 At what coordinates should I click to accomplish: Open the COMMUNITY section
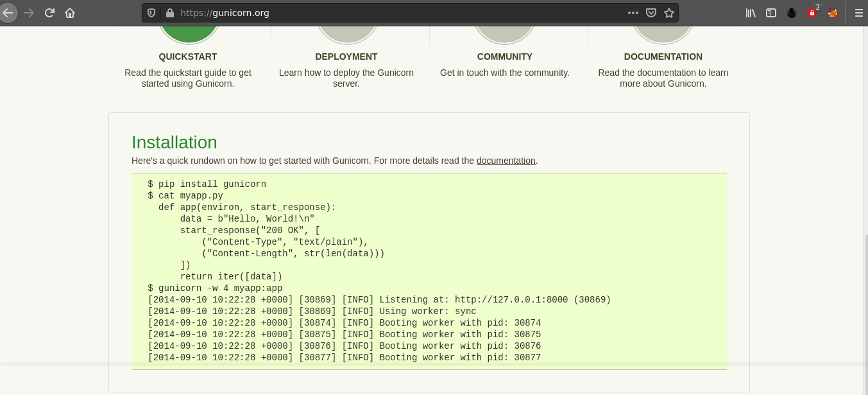point(505,57)
